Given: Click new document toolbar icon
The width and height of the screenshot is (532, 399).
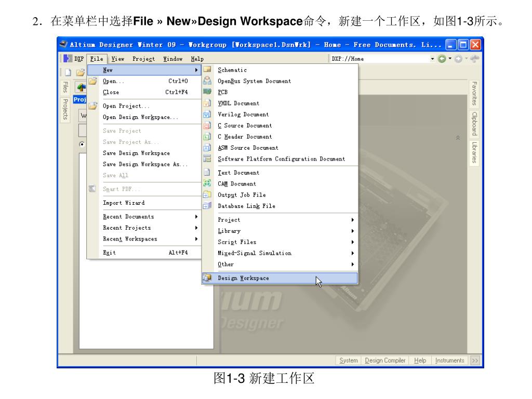Looking at the screenshot, I should [x=68, y=72].
